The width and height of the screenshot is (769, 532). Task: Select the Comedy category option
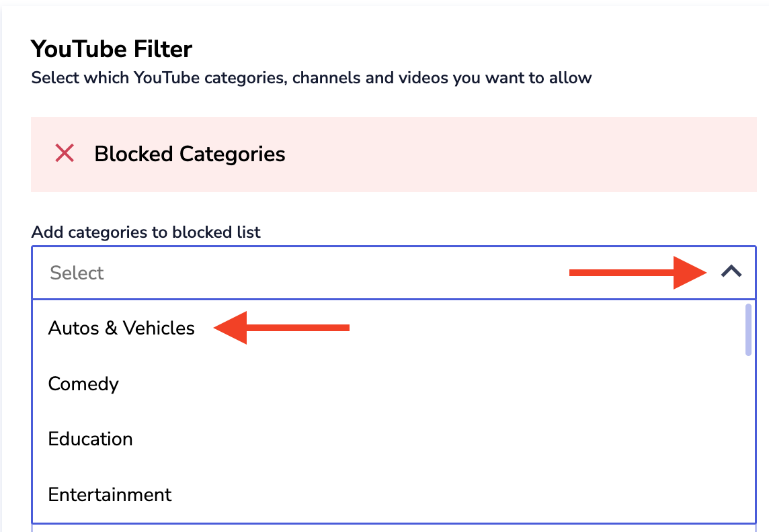click(83, 384)
